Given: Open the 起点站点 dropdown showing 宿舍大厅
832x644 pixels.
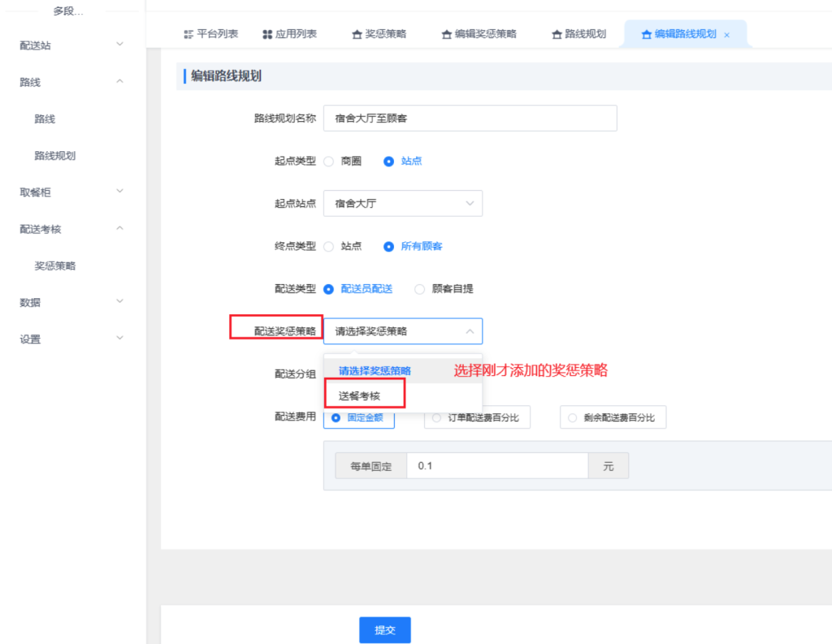Looking at the screenshot, I should click(402, 203).
